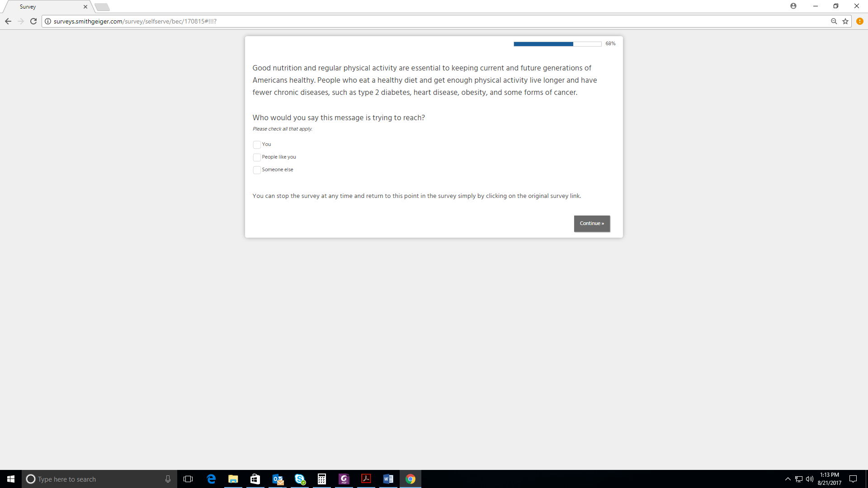Screen dimensions: 868x488
Task: Open the zoom magnifier icon in address bar
Action: [x=834, y=21]
